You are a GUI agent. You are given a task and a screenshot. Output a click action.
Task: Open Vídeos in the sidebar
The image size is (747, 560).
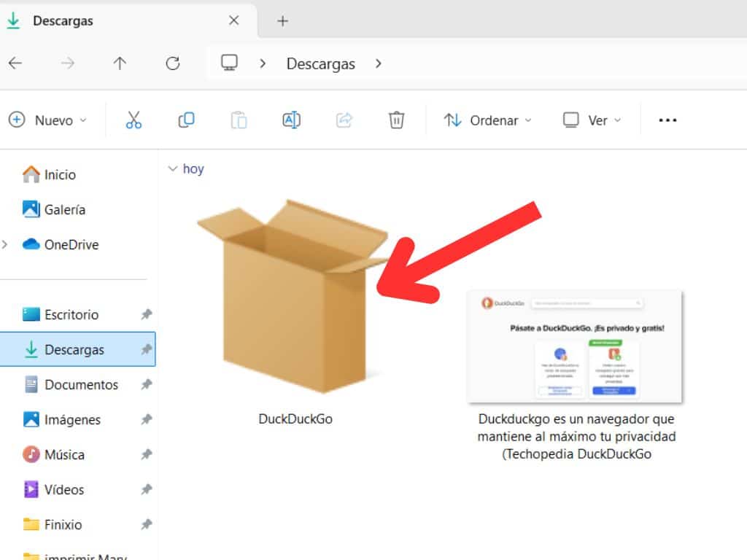[x=53, y=489]
